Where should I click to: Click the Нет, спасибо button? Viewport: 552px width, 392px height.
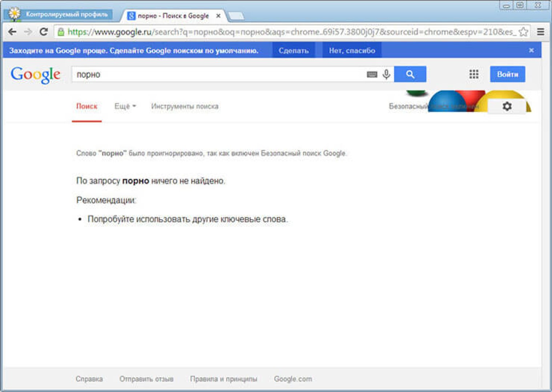352,50
